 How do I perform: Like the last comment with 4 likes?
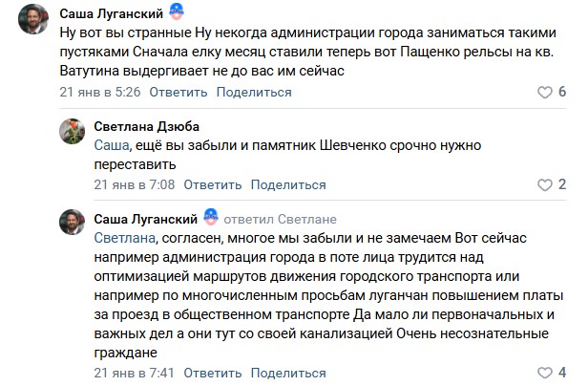click(545, 372)
